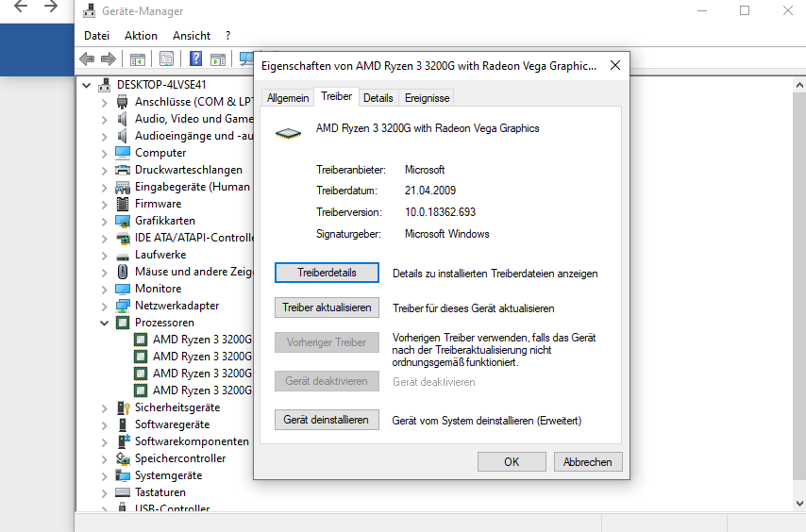Toggle the show/hide console tree toolbar icon
This screenshot has width=806, height=532.
point(137,59)
